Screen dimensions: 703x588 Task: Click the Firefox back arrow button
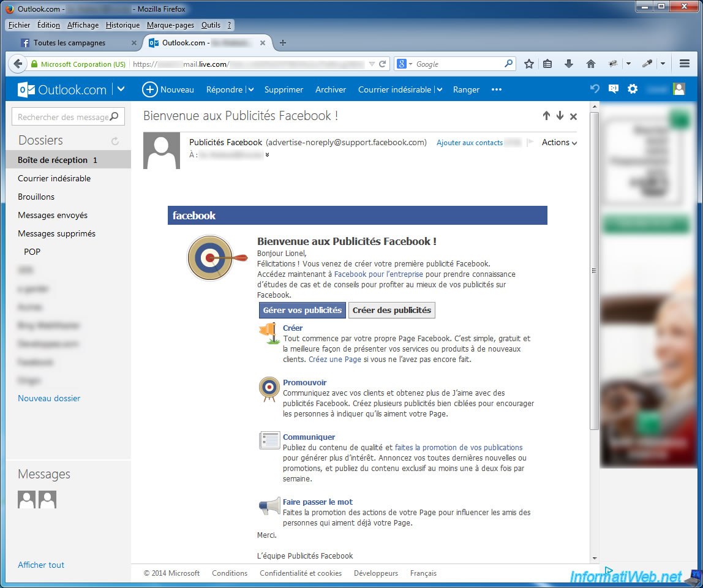18,64
